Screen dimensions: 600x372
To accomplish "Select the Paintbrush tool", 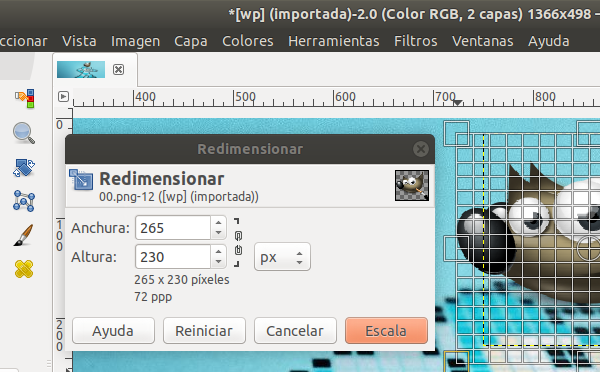I will point(23,235).
